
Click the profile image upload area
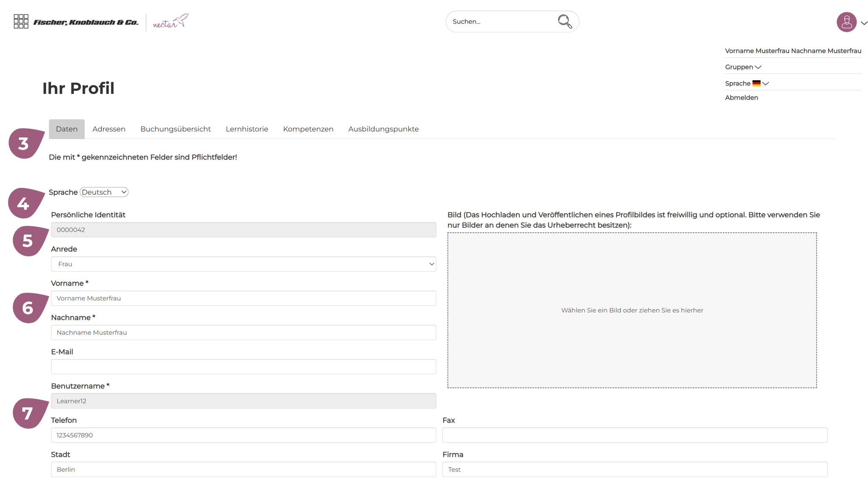(x=632, y=310)
